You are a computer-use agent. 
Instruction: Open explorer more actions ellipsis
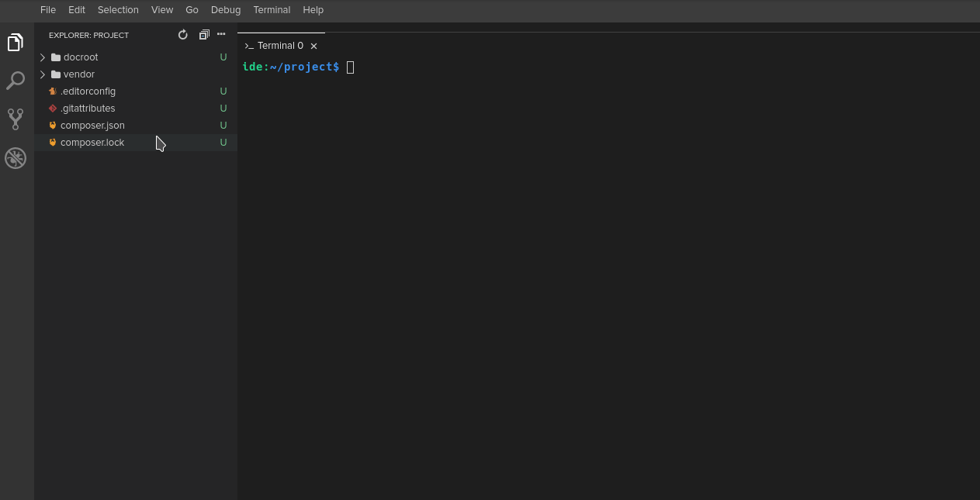221,34
